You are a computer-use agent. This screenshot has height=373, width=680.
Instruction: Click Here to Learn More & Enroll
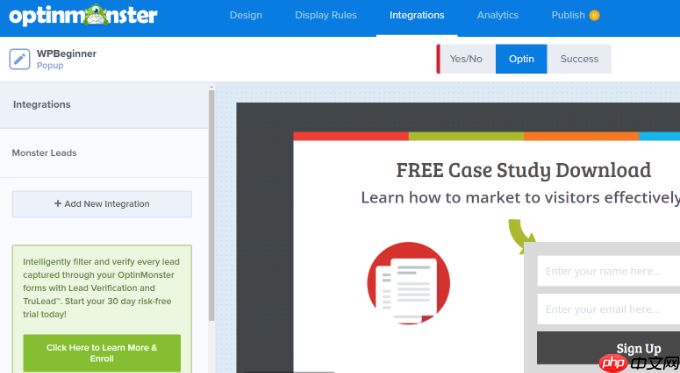click(102, 353)
